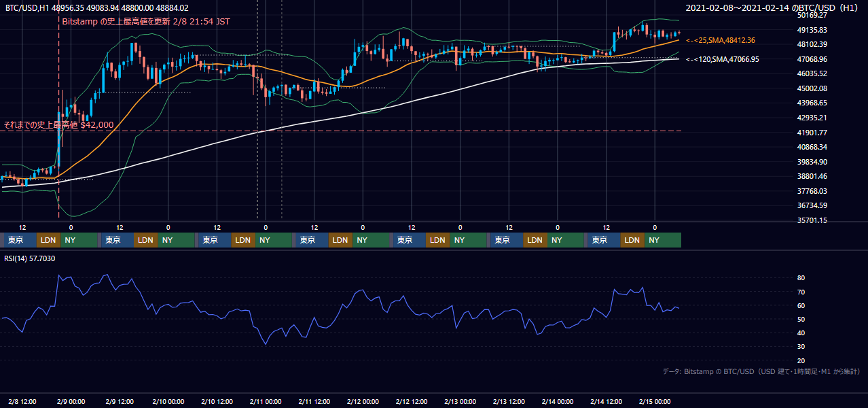Click the 2/10 12:00 date label
This screenshot has width=868, height=408.
(x=217, y=401)
